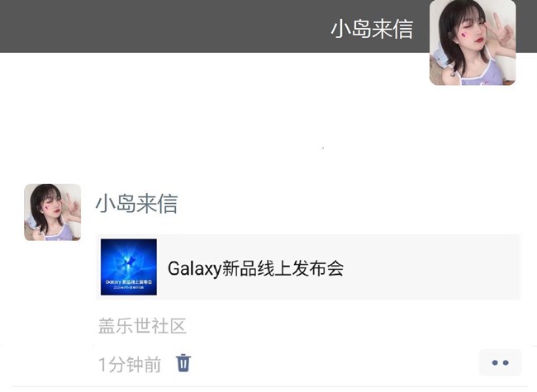The image size is (537, 392).
Task: Tap the 1分钟前 timestamp
Action: (x=130, y=364)
